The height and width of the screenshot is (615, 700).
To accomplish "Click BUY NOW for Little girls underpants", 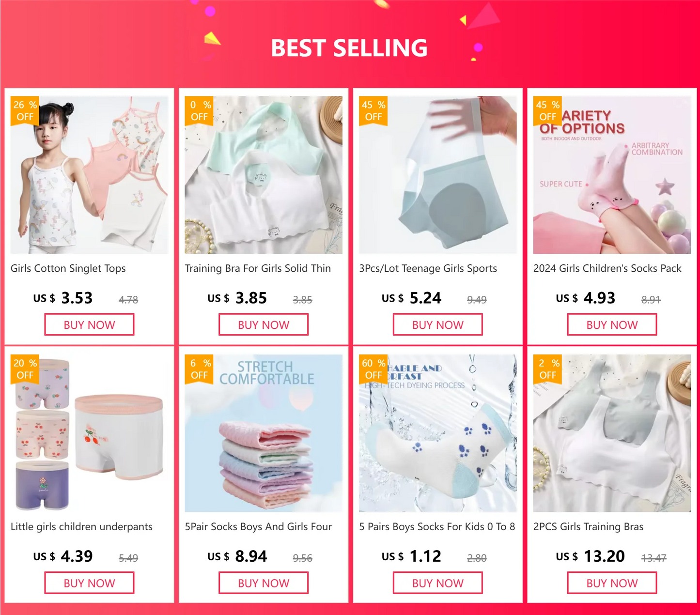I will 90,583.
